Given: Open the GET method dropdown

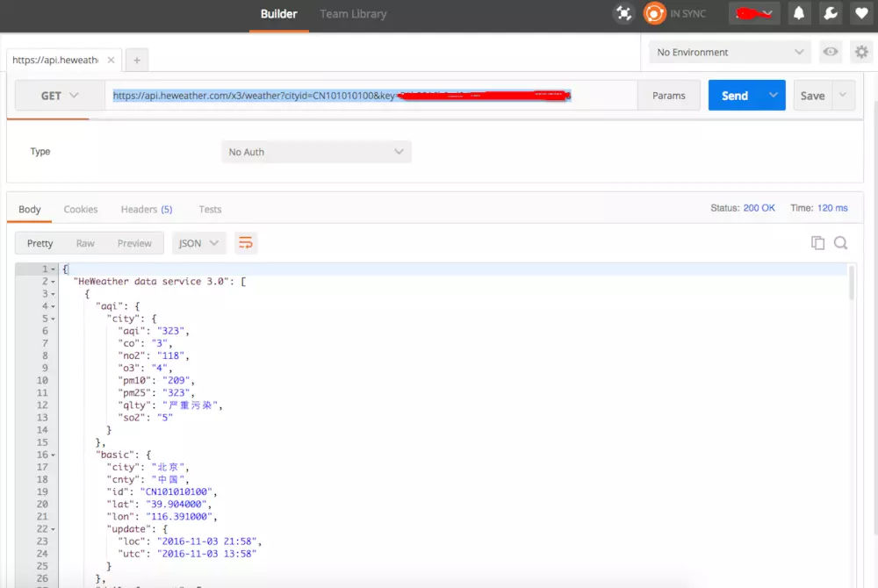Looking at the screenshot, I should pyautogui.click(x=60, y=96).
